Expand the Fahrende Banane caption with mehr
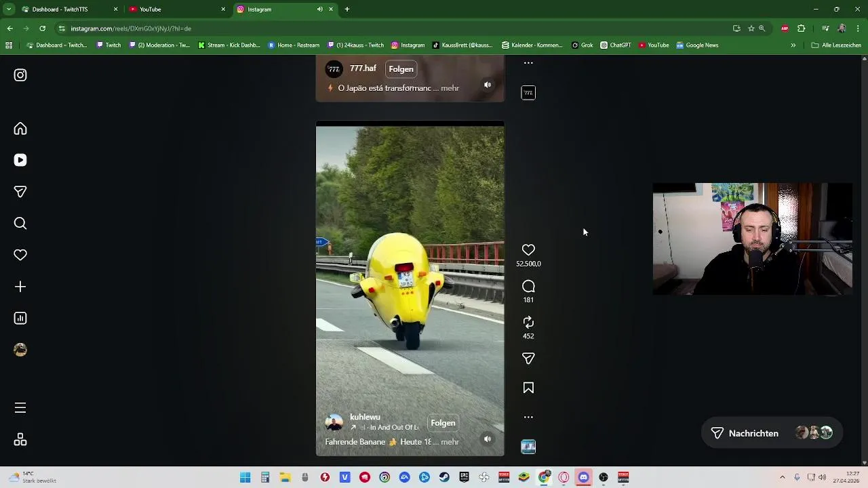868x488 pixels. pyautogui.click(x=450, y=442)
